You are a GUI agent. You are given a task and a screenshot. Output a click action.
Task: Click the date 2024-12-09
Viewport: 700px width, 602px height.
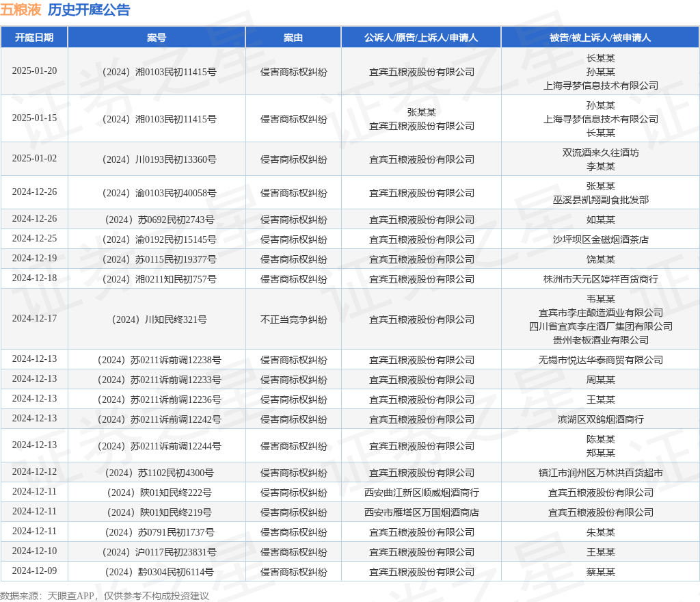click(34, 571)
